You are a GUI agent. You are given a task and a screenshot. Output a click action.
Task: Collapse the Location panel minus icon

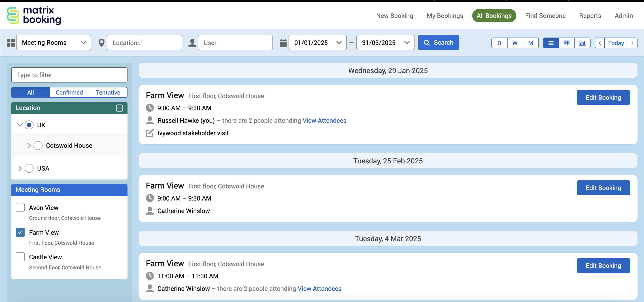pyautogui.click(x=119, y=108)
